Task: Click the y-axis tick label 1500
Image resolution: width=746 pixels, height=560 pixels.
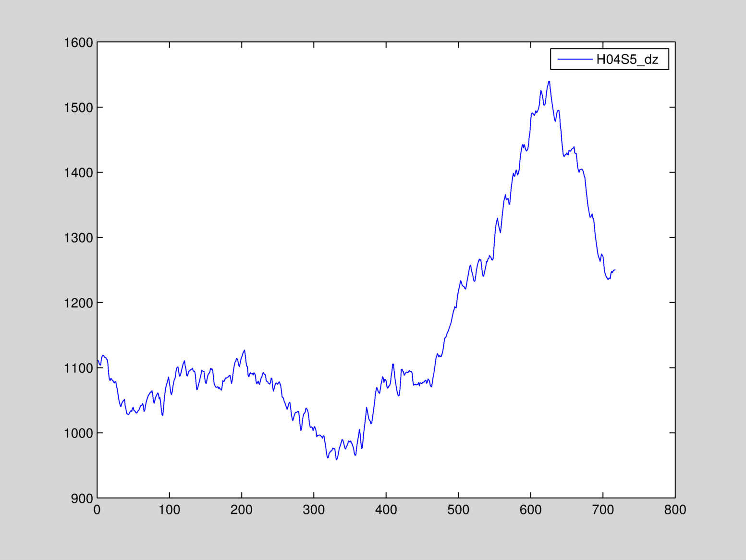Action: point(78,108)
